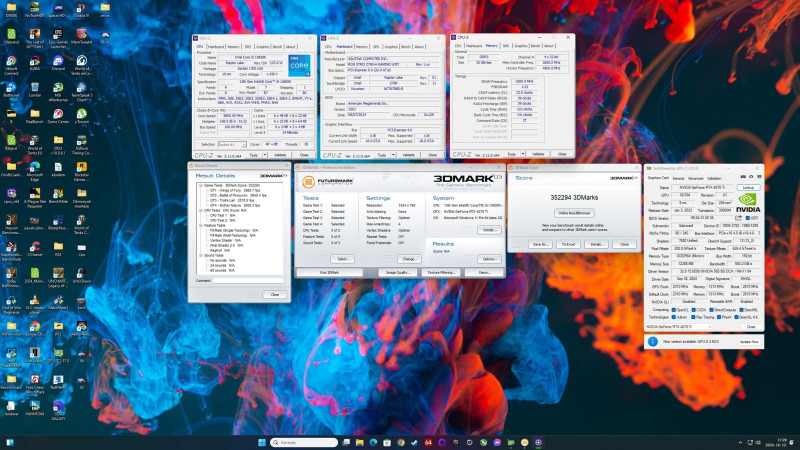Open the Validation tab in GPU-Z
Viewport: 800px width, 450px height.
(714, 178)
